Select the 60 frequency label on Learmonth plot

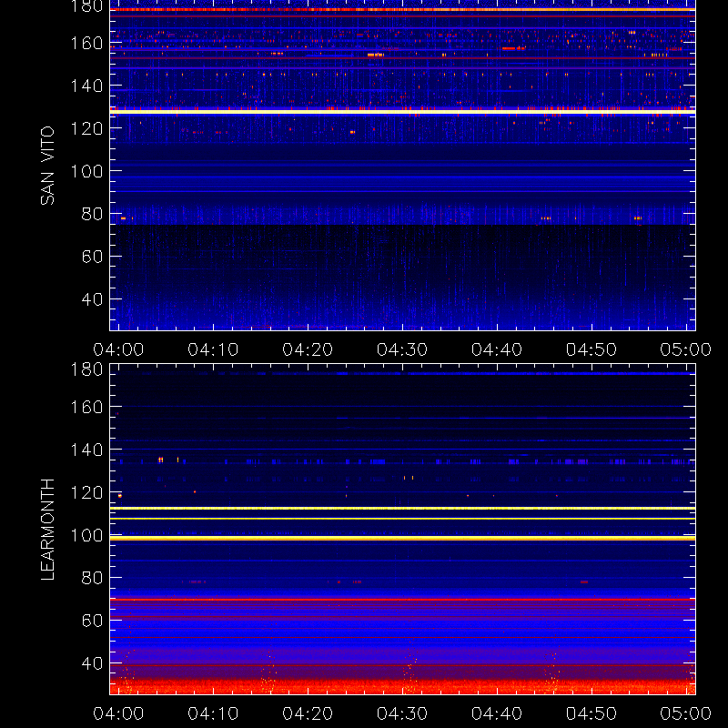click(x=92, y=621)
